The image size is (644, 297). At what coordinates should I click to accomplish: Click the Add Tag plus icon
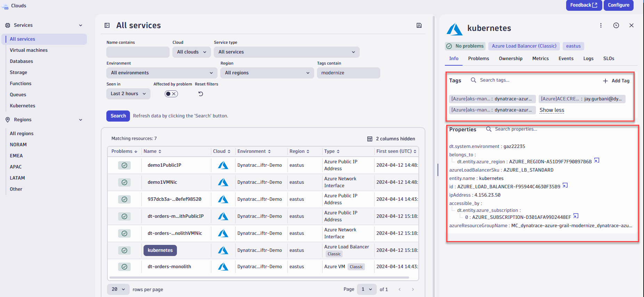point(605,81)
